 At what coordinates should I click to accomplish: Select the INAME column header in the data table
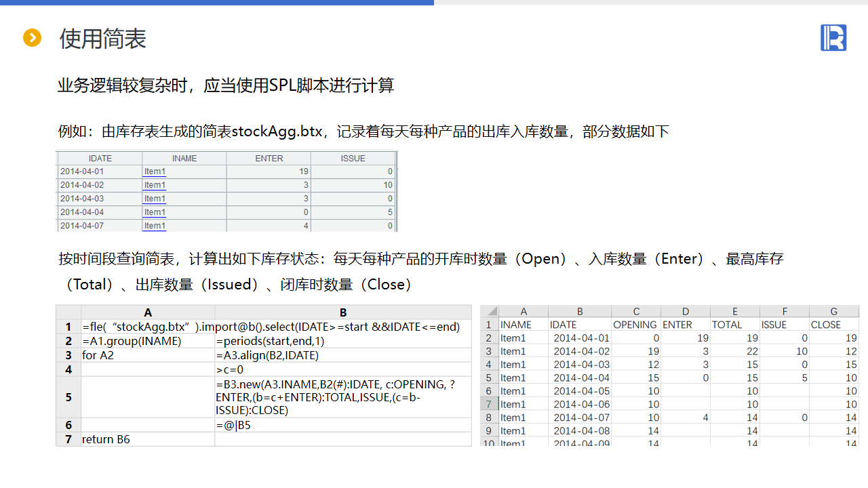[x=184, y=158]
